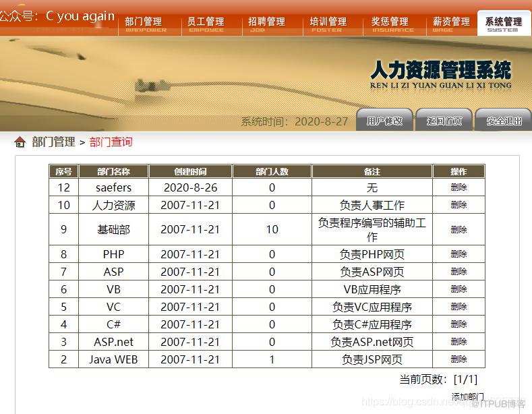Click the 部门名称 column header
Viewport: 532px width, 414px height.
[x=114, y=171]
